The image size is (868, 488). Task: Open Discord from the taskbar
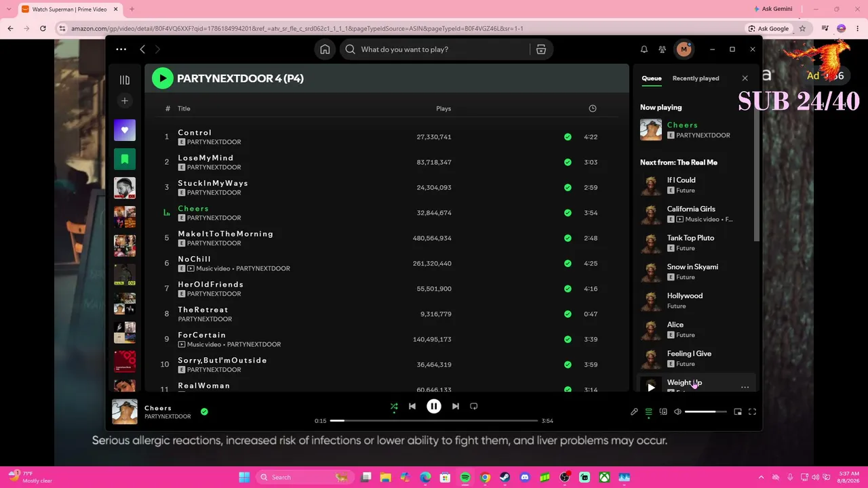coord(524,477)
